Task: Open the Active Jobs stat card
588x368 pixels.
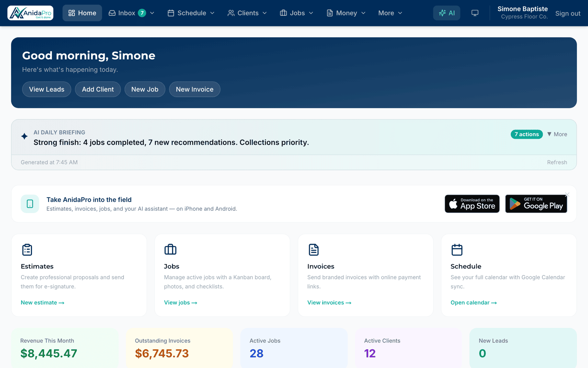Action: pyautogui.click(x=294, y=348)
